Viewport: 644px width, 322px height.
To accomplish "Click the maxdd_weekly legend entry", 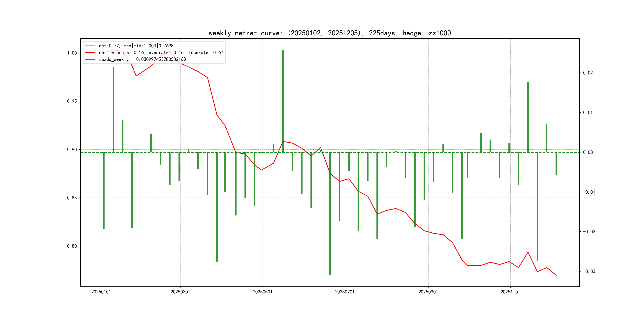I will coord(142,59).
